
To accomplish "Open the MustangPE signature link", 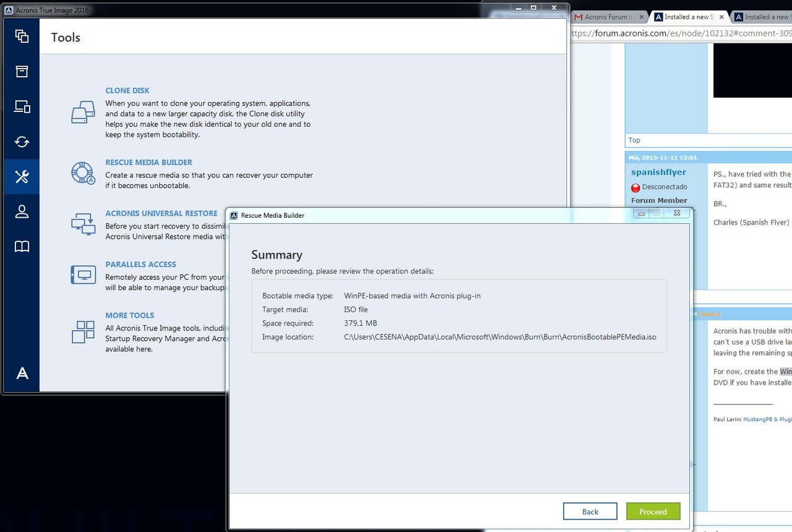I will 767,419.
